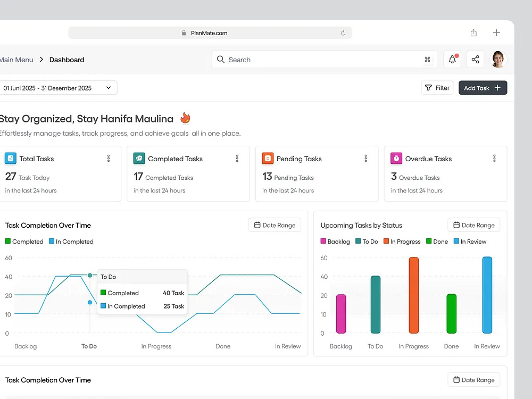Click the Total Tasks blue document icon
The height and width of the screenshot is (399, 532).
(11, 159)
